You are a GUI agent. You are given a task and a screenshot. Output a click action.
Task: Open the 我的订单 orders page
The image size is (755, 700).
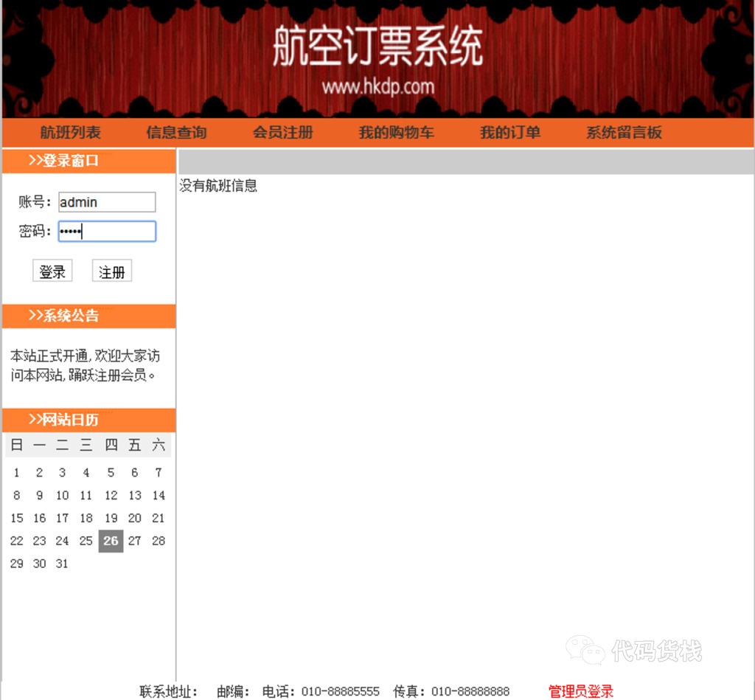pyautogui.click(x=511, y=133)
